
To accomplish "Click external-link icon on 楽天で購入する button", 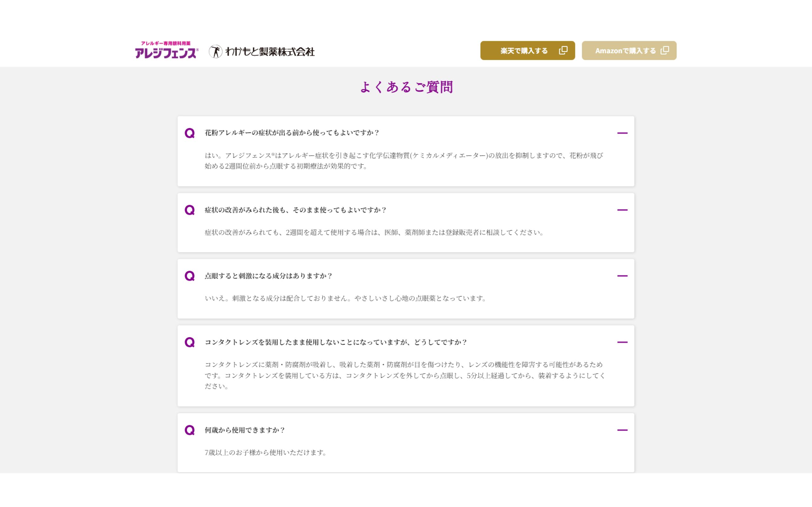I will [563, 50].
